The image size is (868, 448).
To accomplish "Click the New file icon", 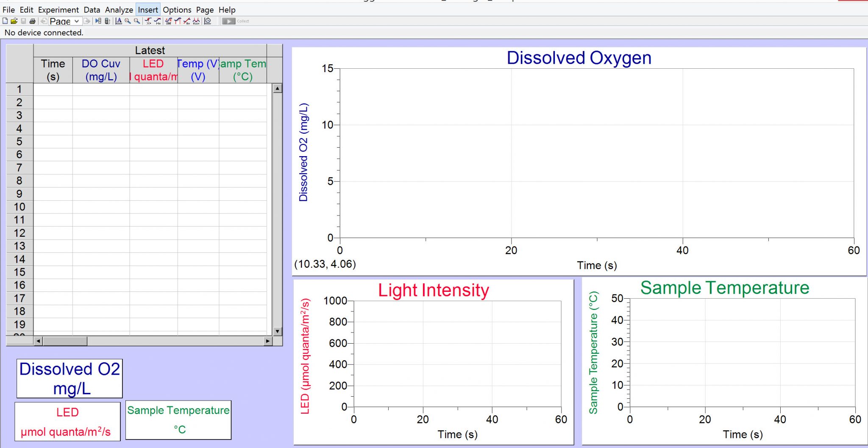I will click(x=5, y=21).
